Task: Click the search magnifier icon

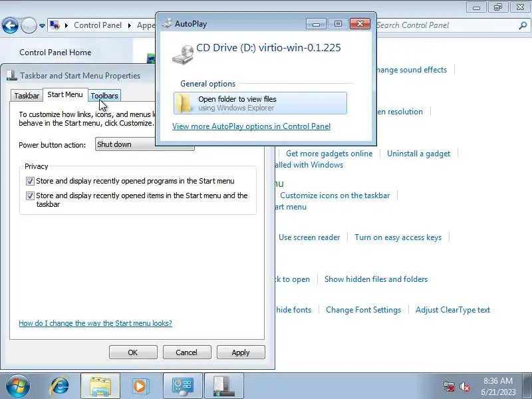Action: tap(523, 25)
